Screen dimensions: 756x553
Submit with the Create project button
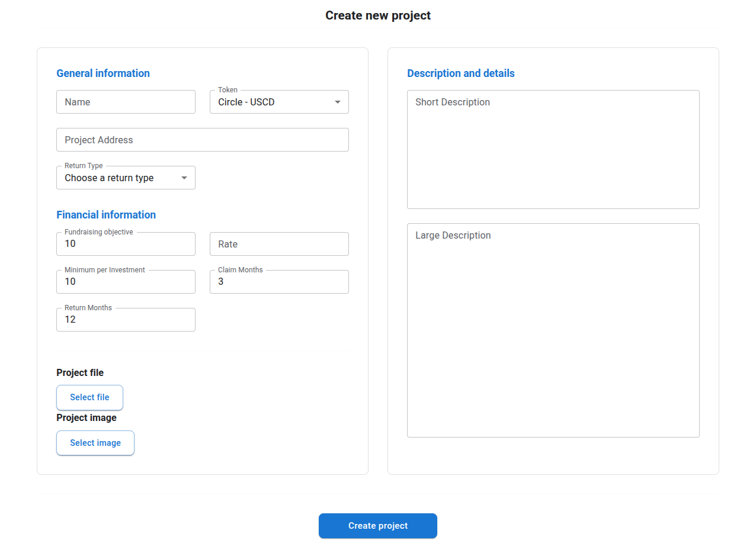377,526
